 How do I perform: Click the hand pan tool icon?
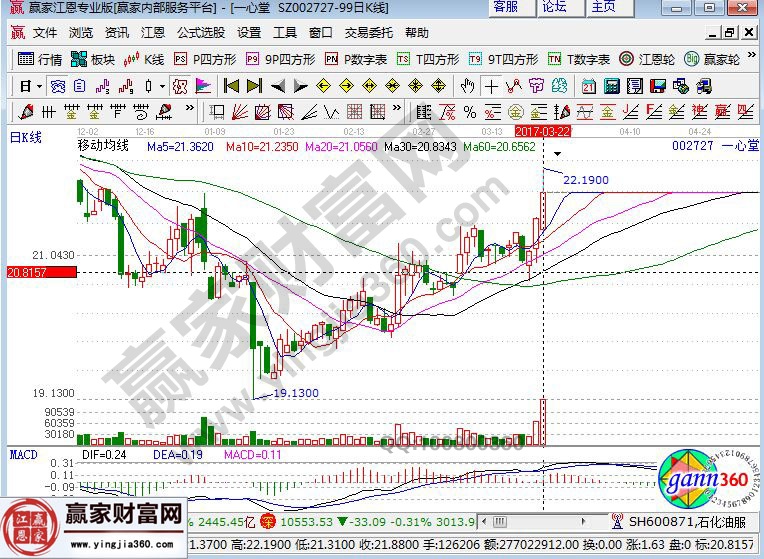point(467,85)
